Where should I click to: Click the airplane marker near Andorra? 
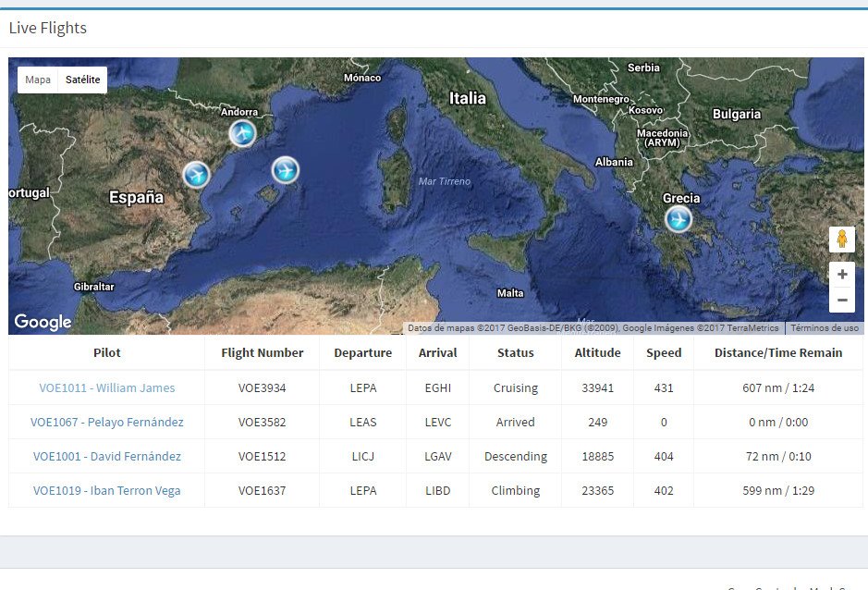242,133
